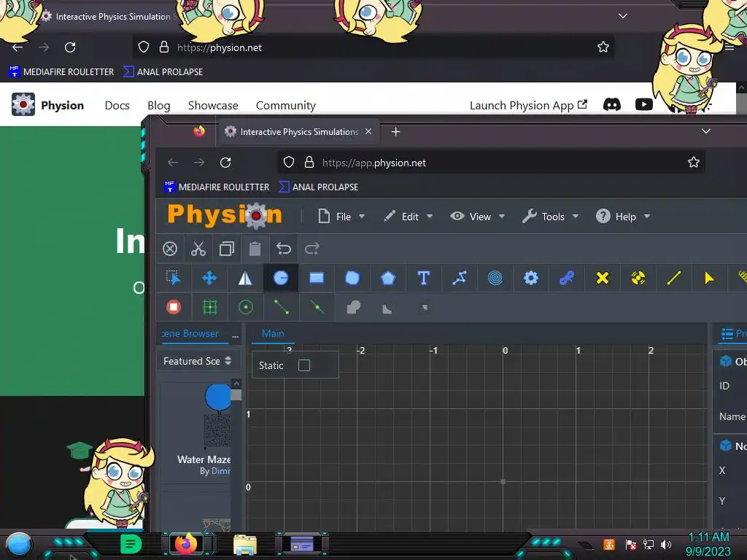Toggle the green line midpoint snap icon
This screenshot has width=747, height=560.
tap(317, 307)
